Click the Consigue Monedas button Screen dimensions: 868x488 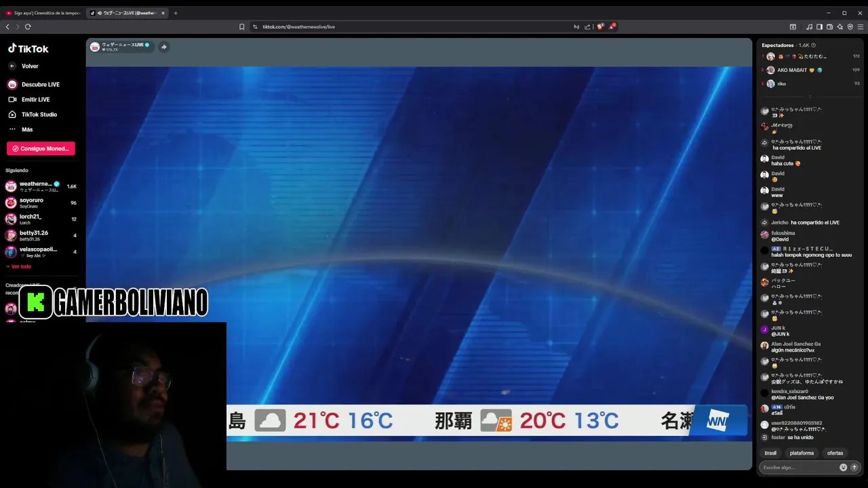[41, 148]
